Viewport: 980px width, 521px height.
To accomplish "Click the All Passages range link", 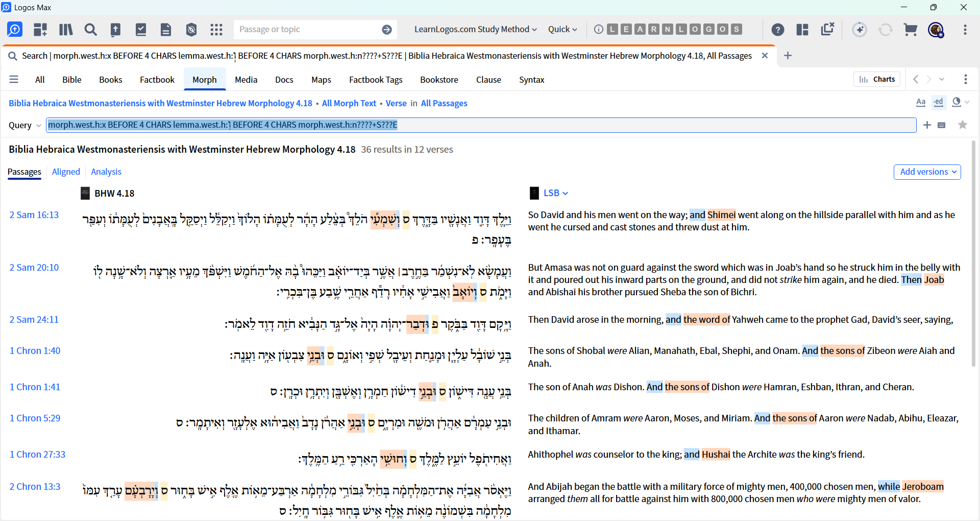I will point(444,103).
